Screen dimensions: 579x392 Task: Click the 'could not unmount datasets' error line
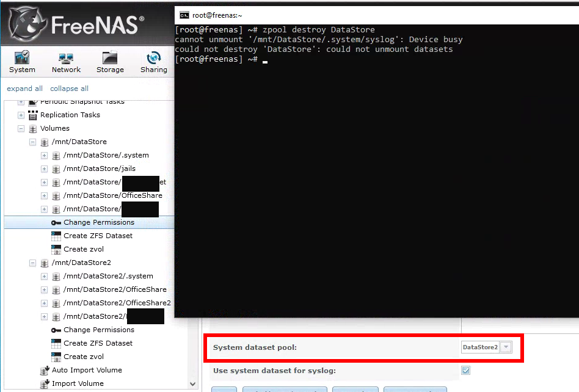point(314,49)
